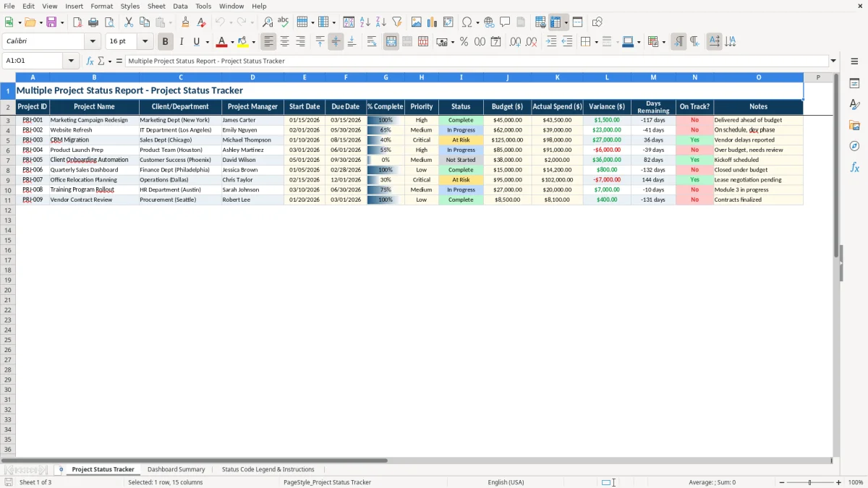Image resolution: width=868 pixels, height=488 pixels.
Task: Click the formula input line
Action: [477, 61]
